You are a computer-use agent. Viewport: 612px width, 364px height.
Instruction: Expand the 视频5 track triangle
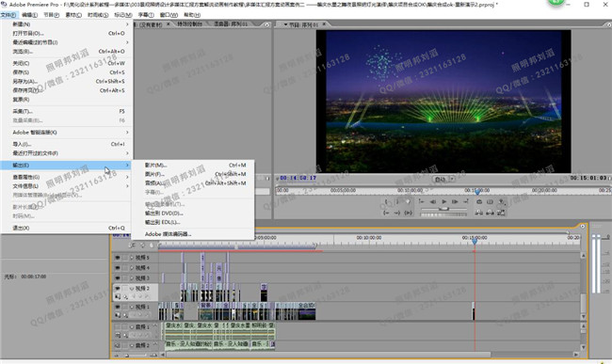[x=132, y=258]
